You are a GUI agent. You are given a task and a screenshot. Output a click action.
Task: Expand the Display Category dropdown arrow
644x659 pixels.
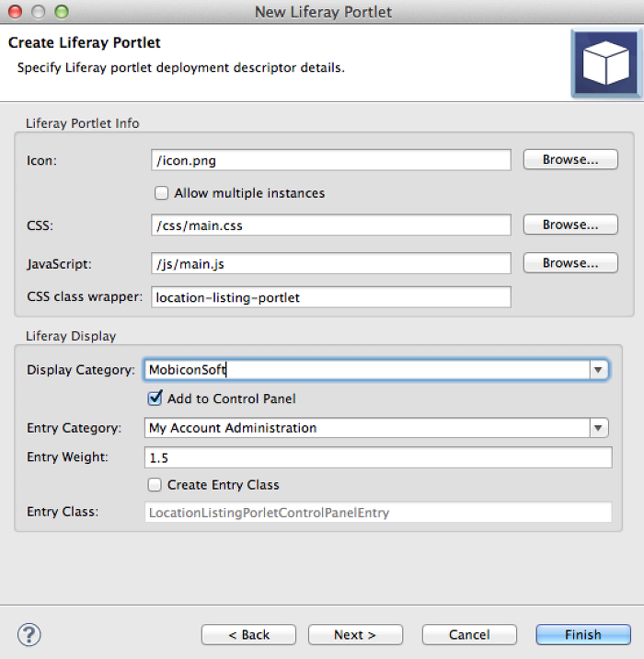(598, 370)
